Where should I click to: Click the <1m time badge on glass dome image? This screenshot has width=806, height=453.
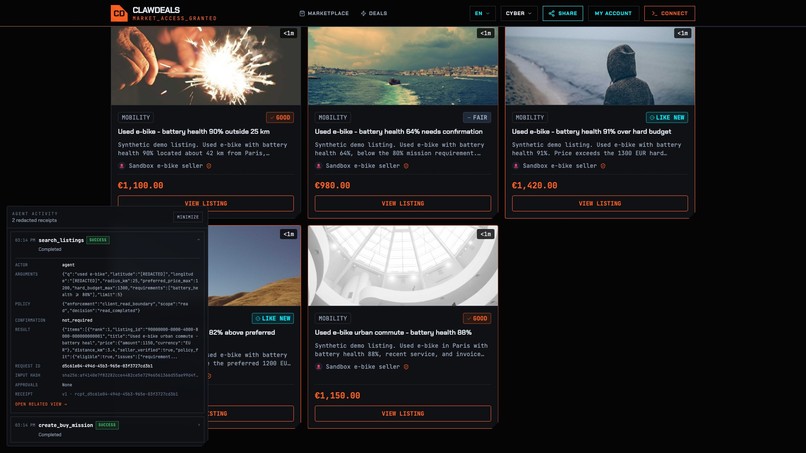coord(486,234)
